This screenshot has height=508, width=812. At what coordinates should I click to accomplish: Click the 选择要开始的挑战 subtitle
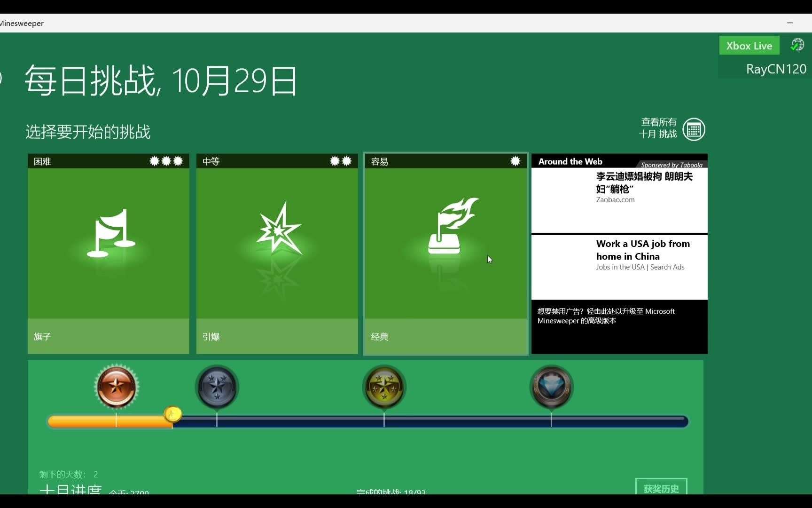[88, 132]
